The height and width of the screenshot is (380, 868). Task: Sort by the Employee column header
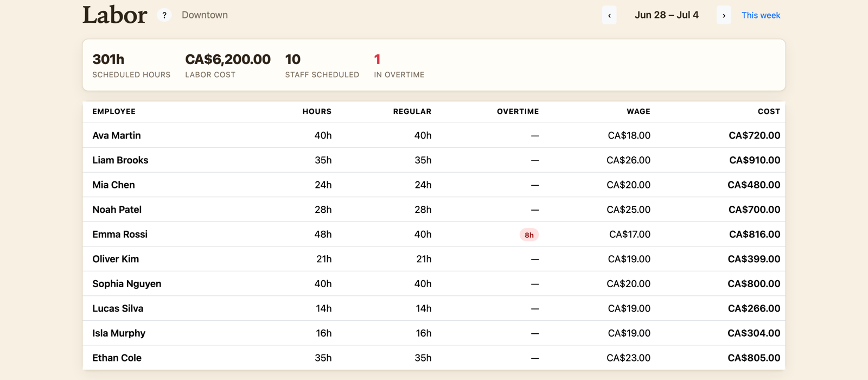[114, 111]
